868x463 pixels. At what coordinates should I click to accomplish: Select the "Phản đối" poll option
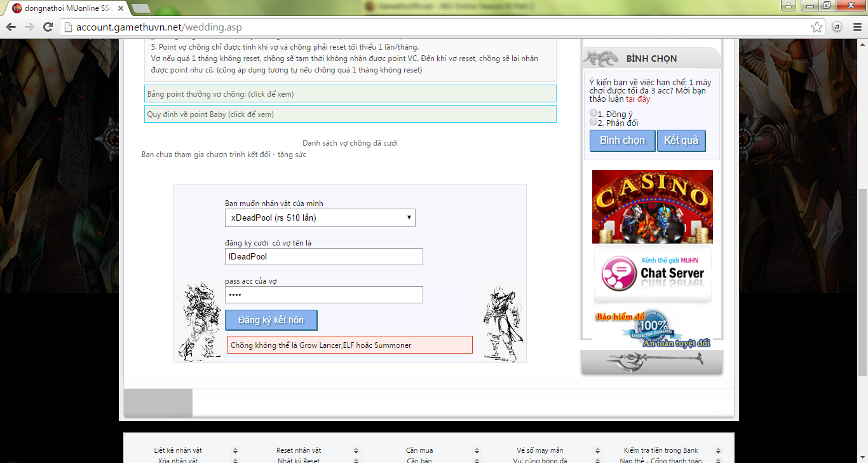tap(593, 122)
